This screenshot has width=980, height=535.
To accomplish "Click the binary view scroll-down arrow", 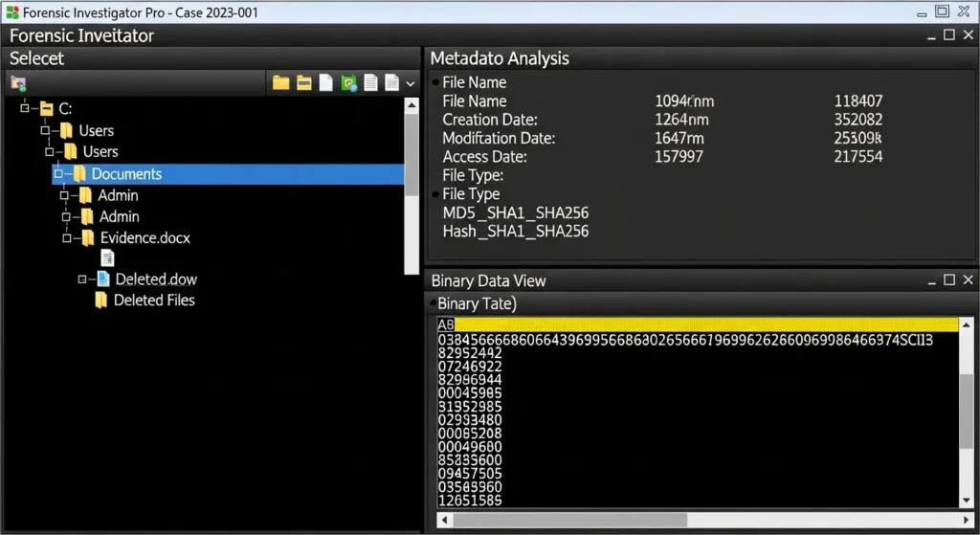I will pos(967,500).
